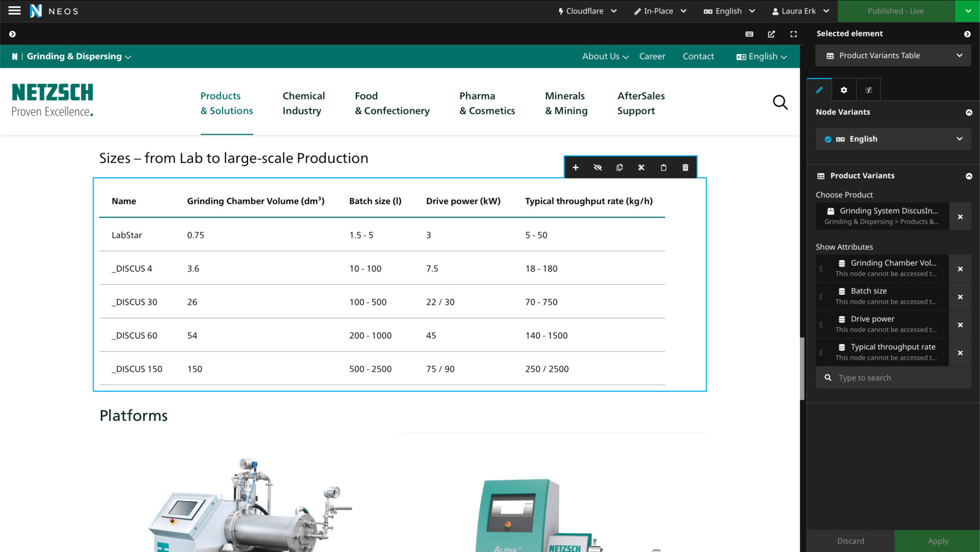Toggle fullscreen editing mode

point(793,34)
